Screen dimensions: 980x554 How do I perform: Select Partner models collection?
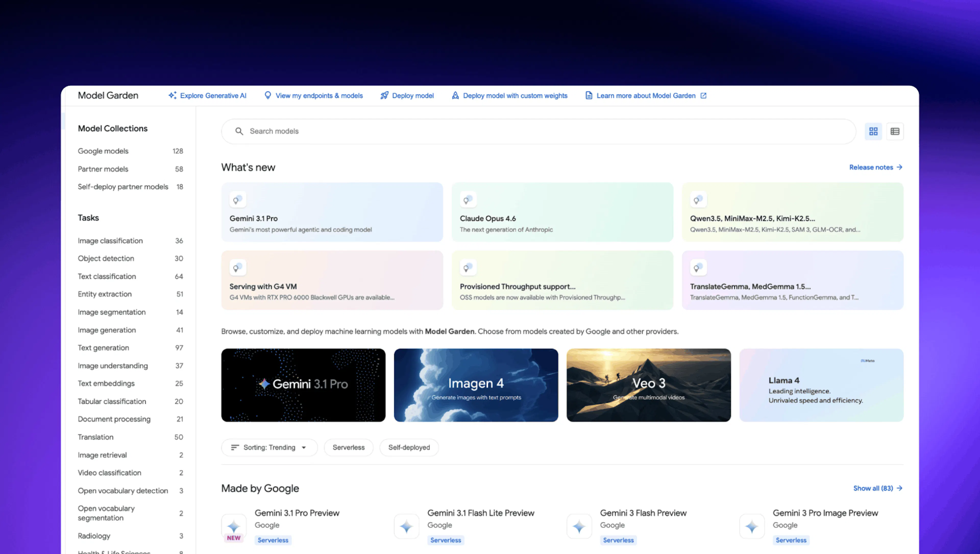click(x=130, y=169)
